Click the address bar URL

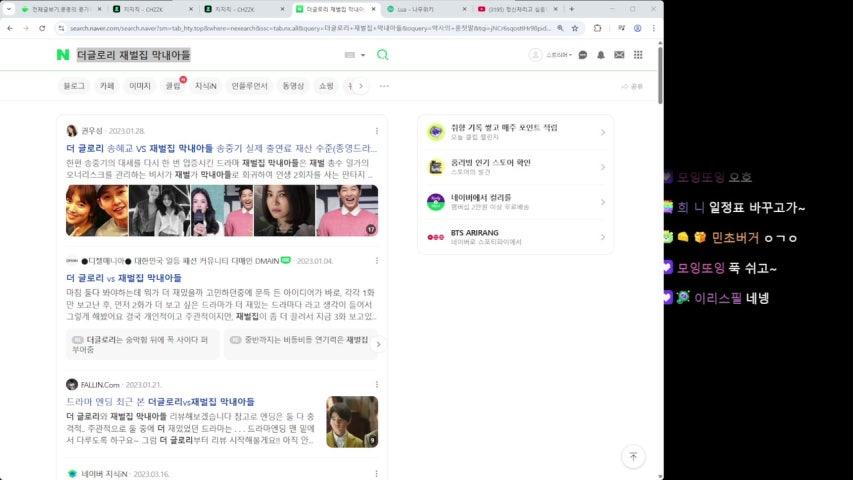310,28
